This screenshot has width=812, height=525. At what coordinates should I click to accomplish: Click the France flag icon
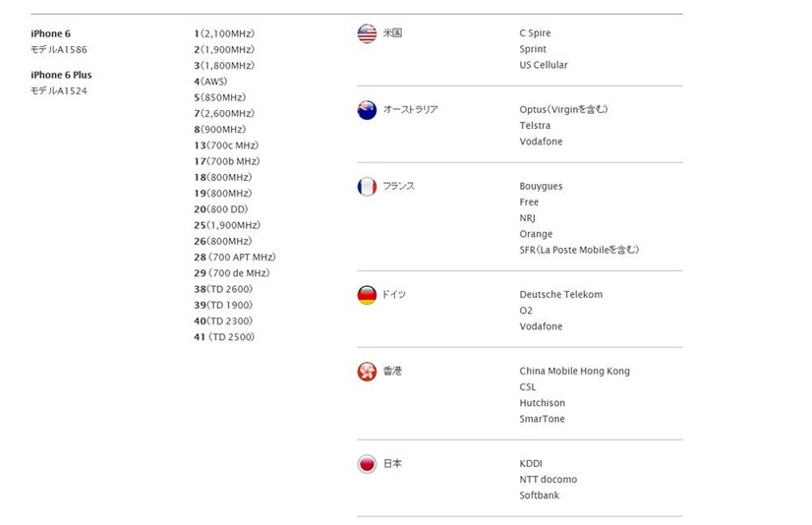367,187
